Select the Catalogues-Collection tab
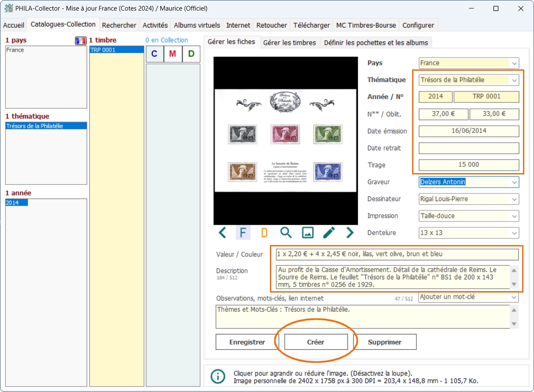Viewport: 534px width, 392px height. tap(63, 25)
